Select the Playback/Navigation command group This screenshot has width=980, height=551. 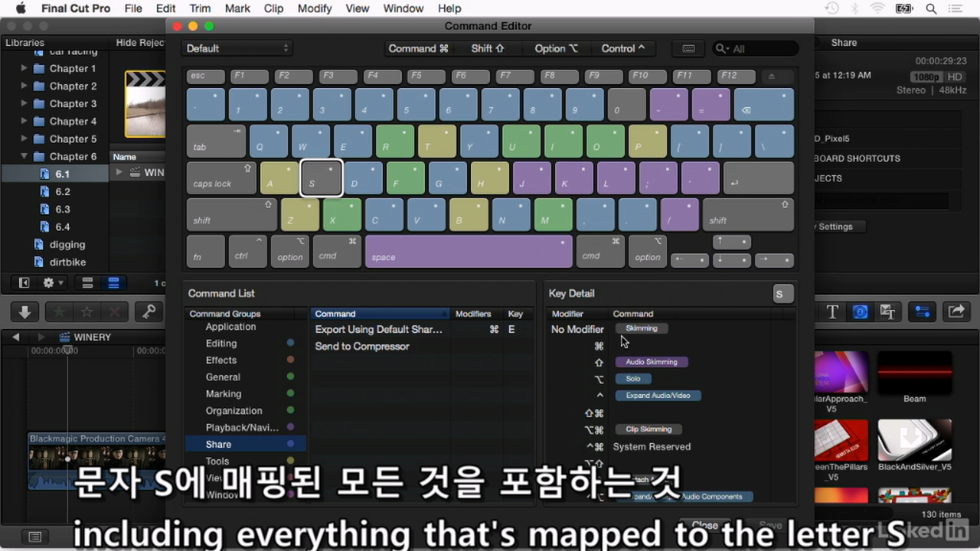(242, 428)
